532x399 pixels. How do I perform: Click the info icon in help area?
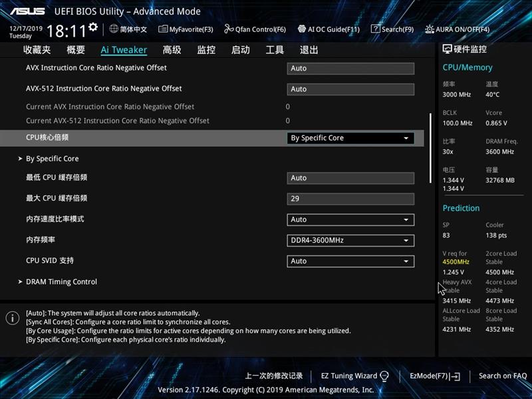coord(13,318)
